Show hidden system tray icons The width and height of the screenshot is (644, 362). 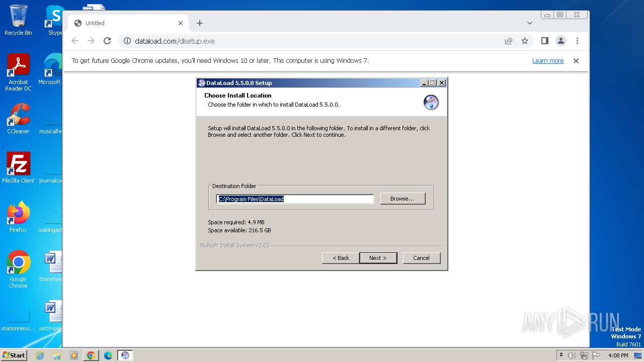pos(561,355)
